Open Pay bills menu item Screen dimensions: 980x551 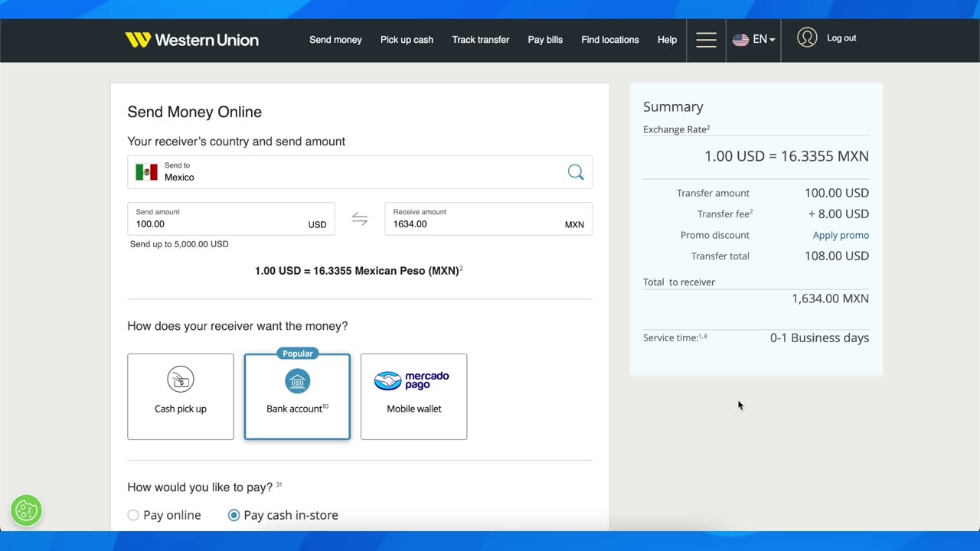[x=545, y=40]
